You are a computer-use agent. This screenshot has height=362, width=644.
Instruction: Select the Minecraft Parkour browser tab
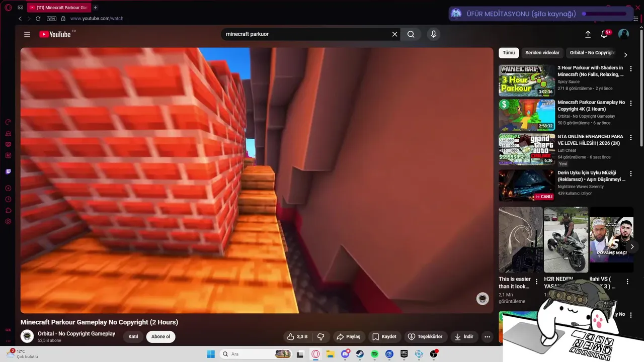pyautogui.click(x=58, y=8)
